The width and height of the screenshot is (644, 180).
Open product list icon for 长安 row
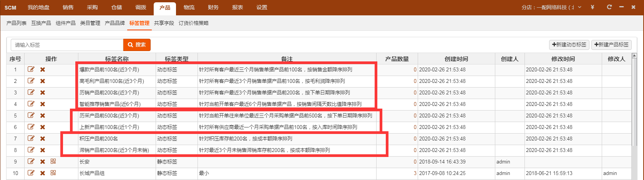[x=53, y=162]
